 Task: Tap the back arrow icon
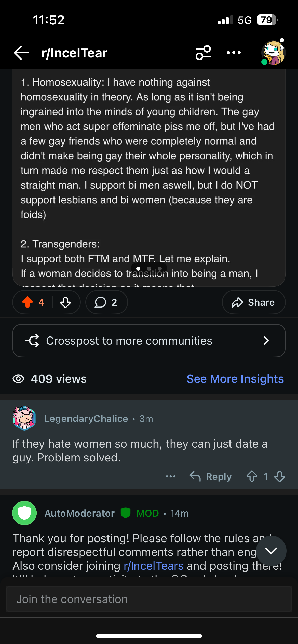coord(21,53)
